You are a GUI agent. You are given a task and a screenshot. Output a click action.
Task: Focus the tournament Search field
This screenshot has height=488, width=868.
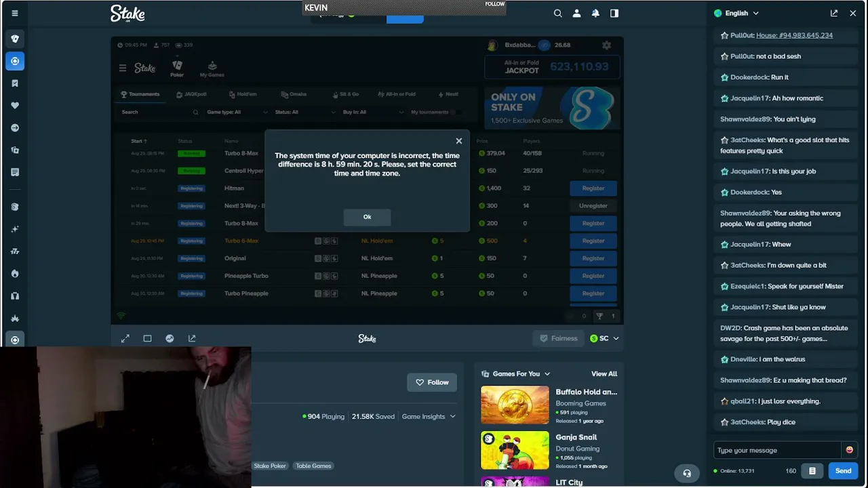tap(160, 112)
